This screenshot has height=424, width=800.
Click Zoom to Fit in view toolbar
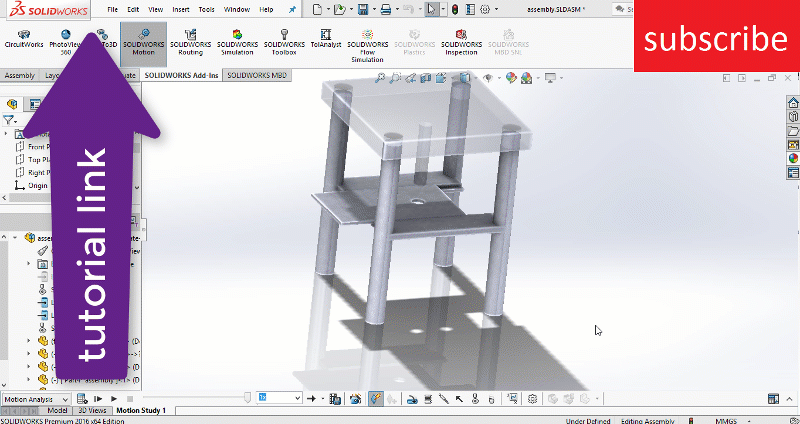pos(380,78)
